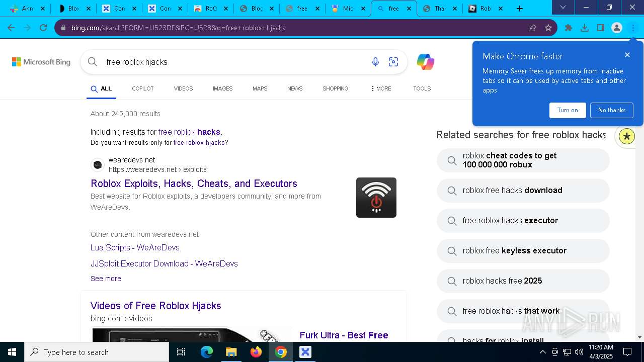Click the browser back arrow
The image size is (644, 362).
pos(11,28)
